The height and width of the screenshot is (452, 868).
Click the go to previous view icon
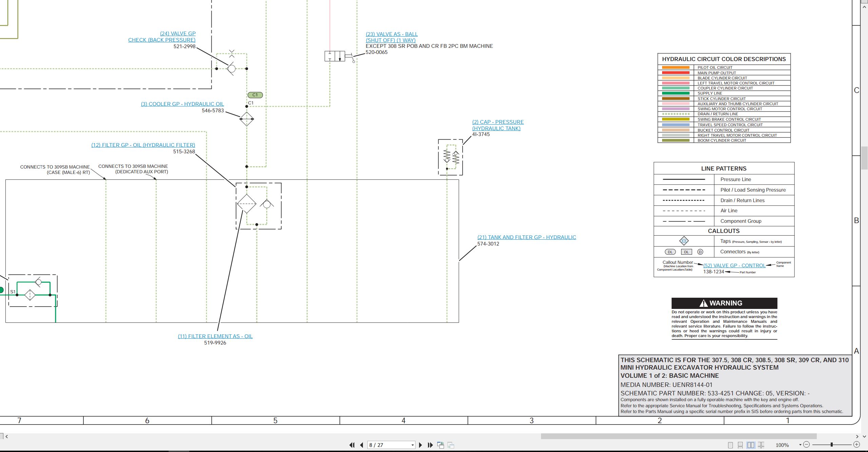441,445
